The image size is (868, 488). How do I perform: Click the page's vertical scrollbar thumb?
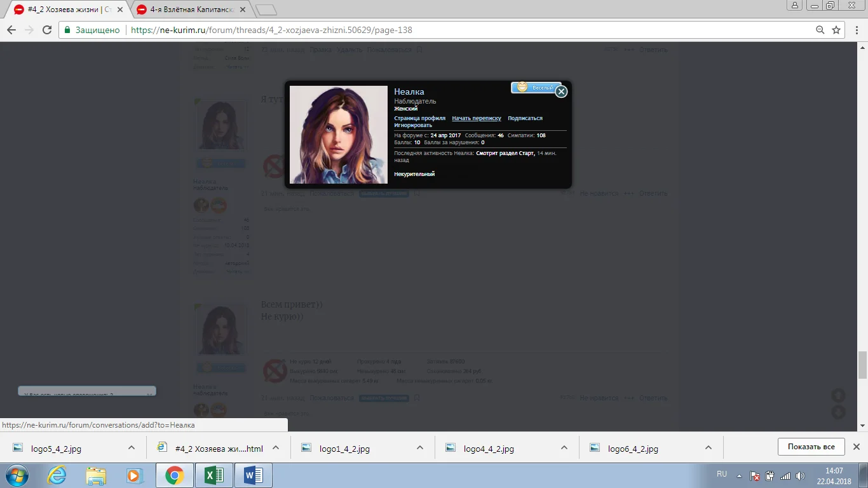tap(862, 364)
